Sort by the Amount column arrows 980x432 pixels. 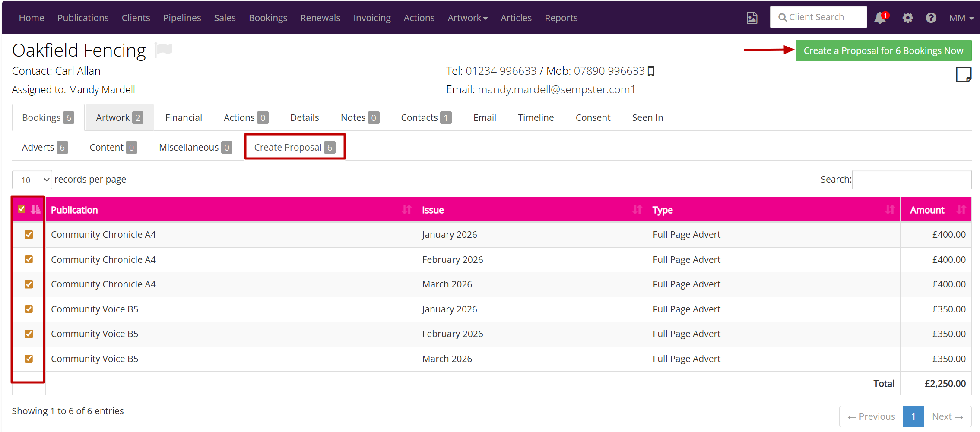pyautogui.click(x=961, y=210)
